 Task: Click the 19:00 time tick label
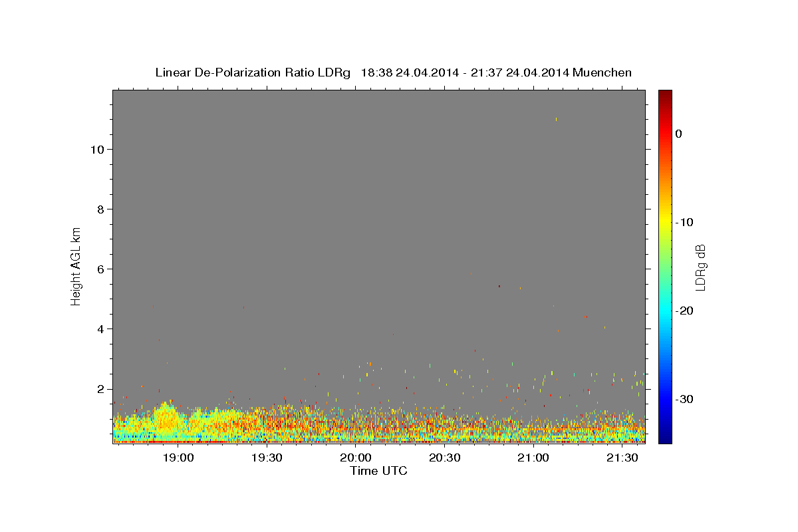(178, 458)
